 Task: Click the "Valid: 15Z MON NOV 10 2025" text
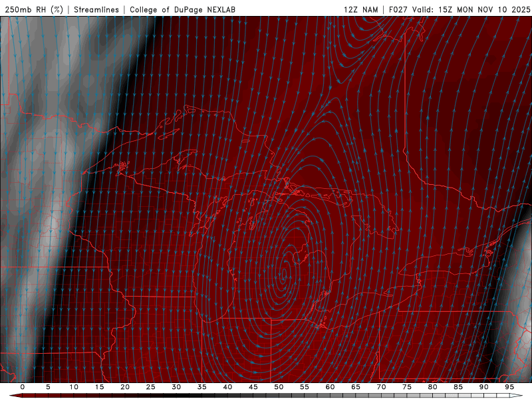[x=471, y=9]
